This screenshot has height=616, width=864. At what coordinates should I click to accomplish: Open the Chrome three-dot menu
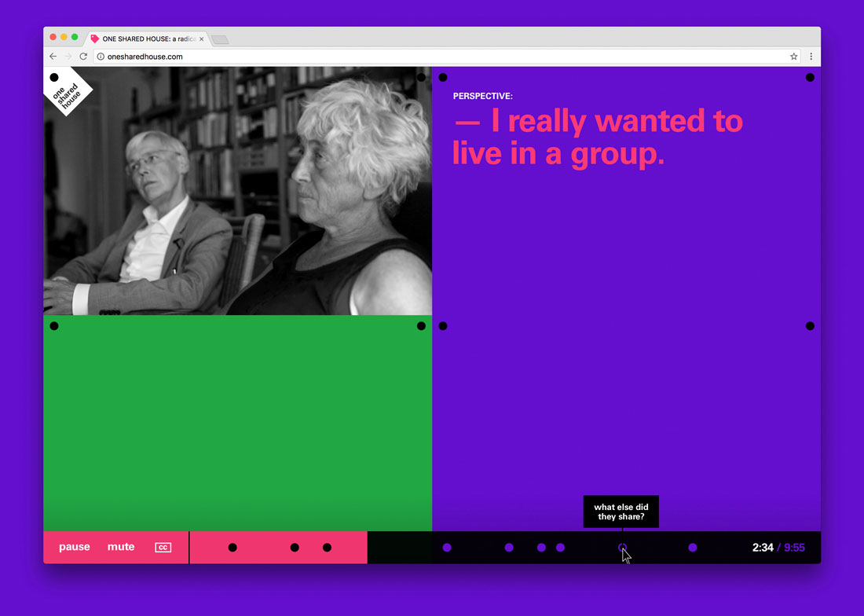pos(811,57)
